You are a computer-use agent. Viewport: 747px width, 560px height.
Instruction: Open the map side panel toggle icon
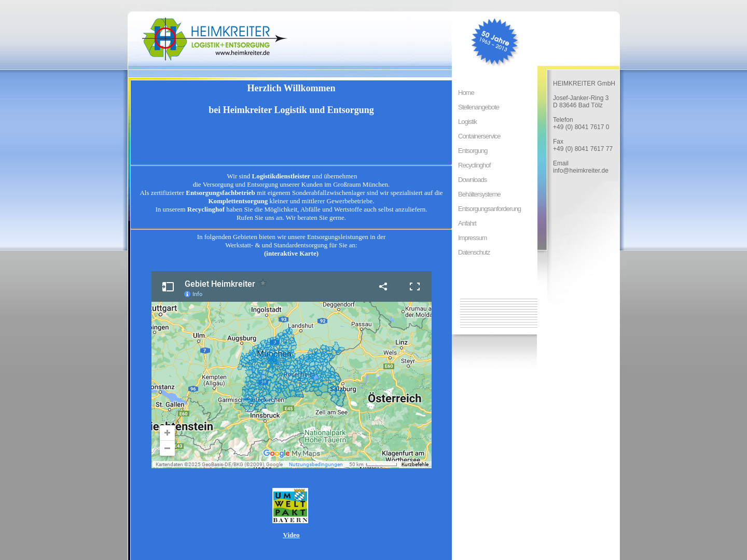coord(168,287)
